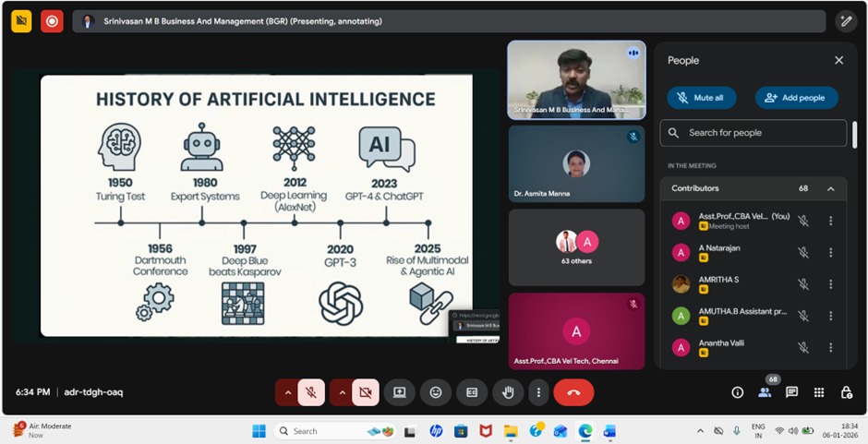This screenshot has width=868, height=444.
Task: Open more options menu for A Natarajan
Action: tap(830, 252)
